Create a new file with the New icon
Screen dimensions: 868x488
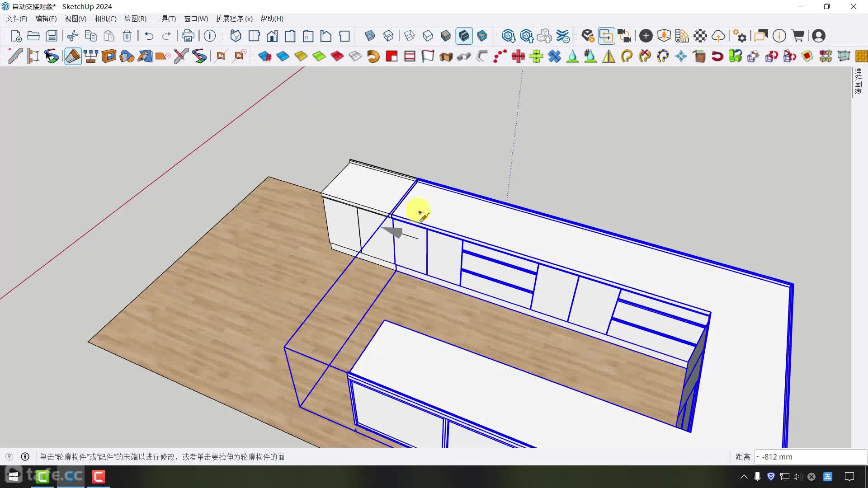click(16, 36)
